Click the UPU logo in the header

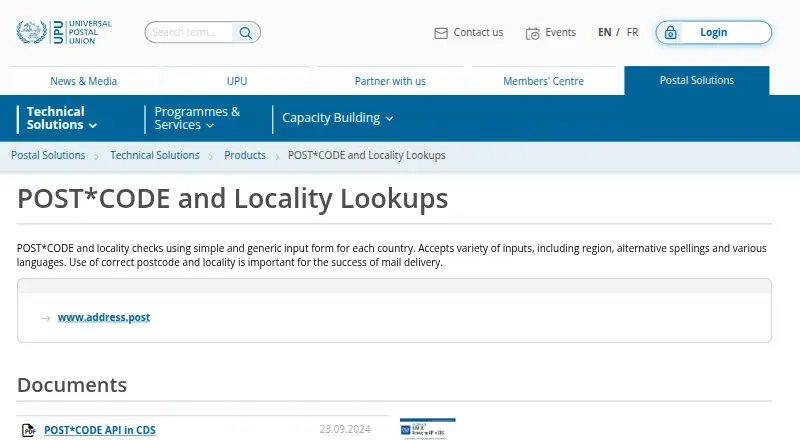pos(64,32)
